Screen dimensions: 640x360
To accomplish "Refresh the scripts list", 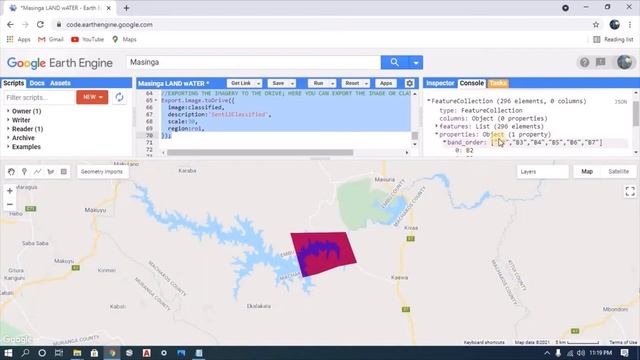I will click(119, 97).
